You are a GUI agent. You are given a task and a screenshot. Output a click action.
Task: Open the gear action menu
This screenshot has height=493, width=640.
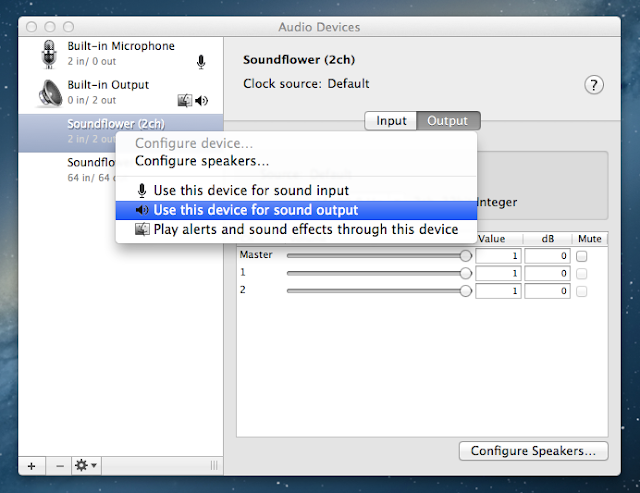86,466
